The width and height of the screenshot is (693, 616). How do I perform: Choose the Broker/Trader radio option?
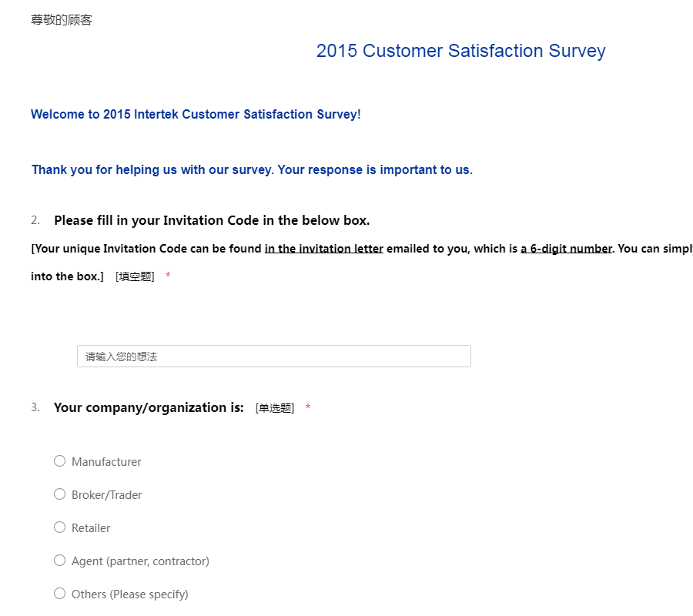[x=59, y=494]
